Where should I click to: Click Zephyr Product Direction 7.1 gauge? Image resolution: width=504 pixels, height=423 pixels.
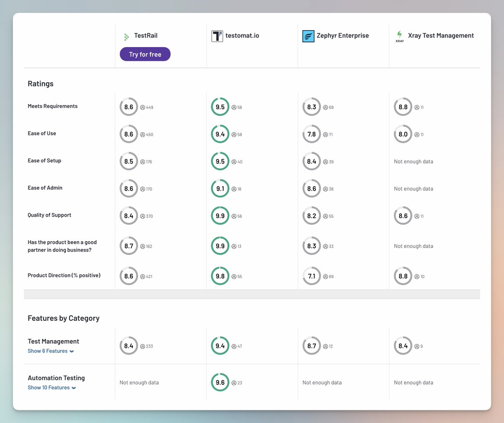(312, 276)
